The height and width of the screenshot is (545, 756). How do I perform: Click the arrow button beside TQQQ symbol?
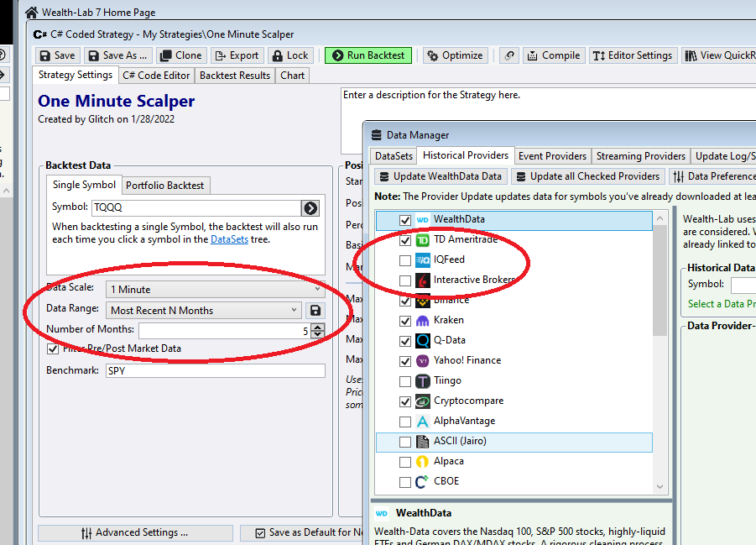pyautogui.click(x=310, y=208)
